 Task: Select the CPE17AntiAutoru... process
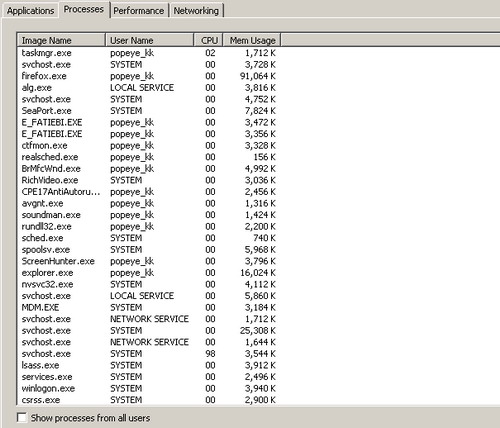click(149, 192)
